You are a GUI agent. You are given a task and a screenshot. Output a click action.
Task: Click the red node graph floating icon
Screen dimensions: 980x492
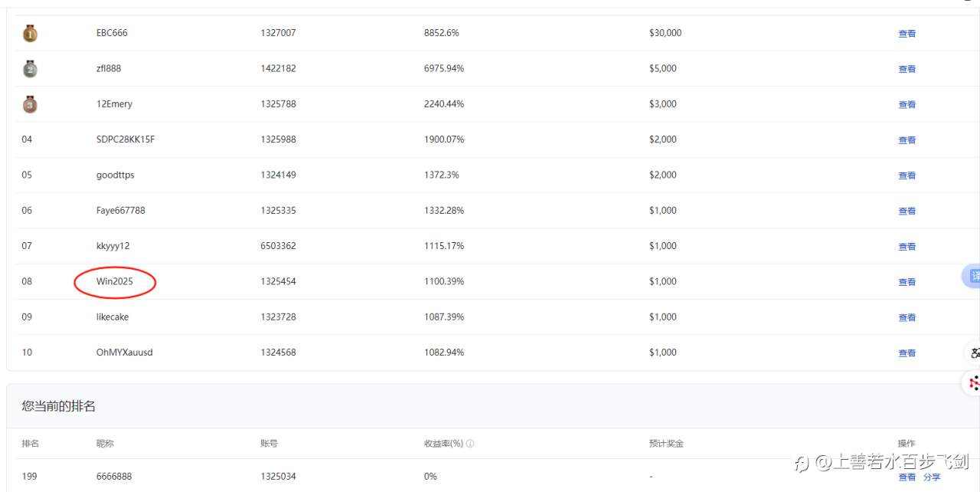coord(972,382)
